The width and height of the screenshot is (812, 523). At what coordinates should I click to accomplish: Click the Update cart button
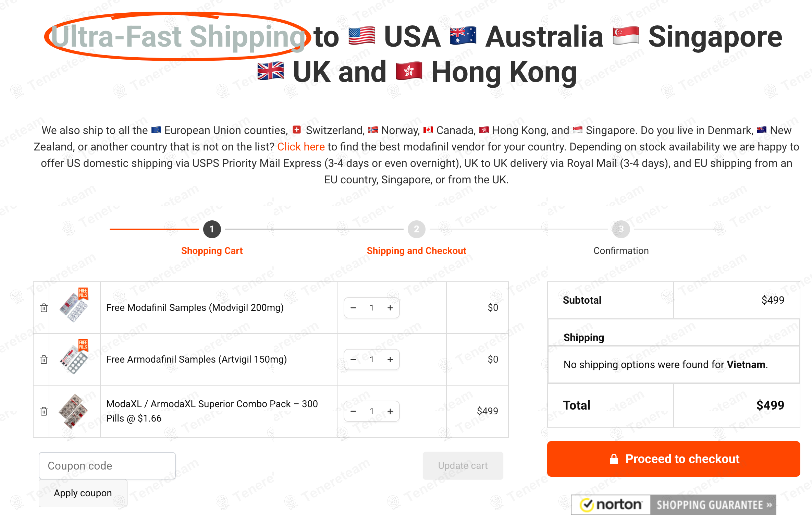[463, 465]
